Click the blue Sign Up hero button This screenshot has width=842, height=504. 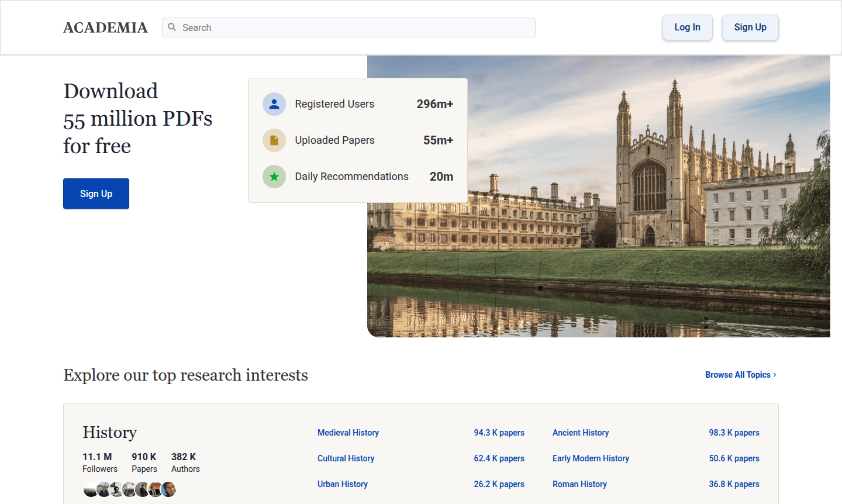pyautogui.click(x=96, y=194)
